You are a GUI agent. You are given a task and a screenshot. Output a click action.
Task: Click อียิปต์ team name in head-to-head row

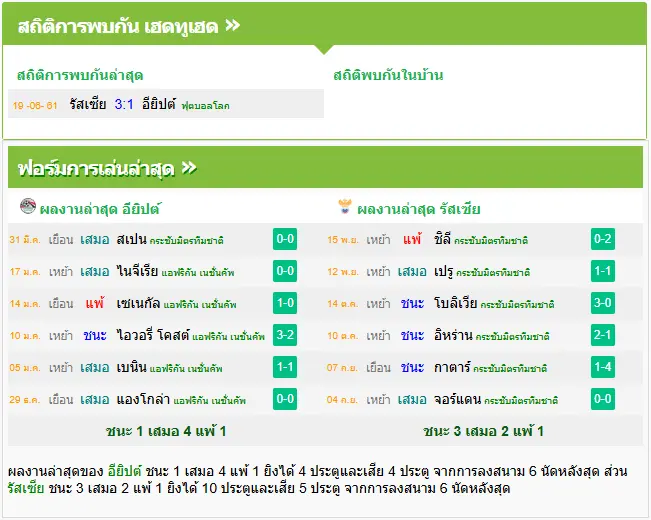point(159,104)
